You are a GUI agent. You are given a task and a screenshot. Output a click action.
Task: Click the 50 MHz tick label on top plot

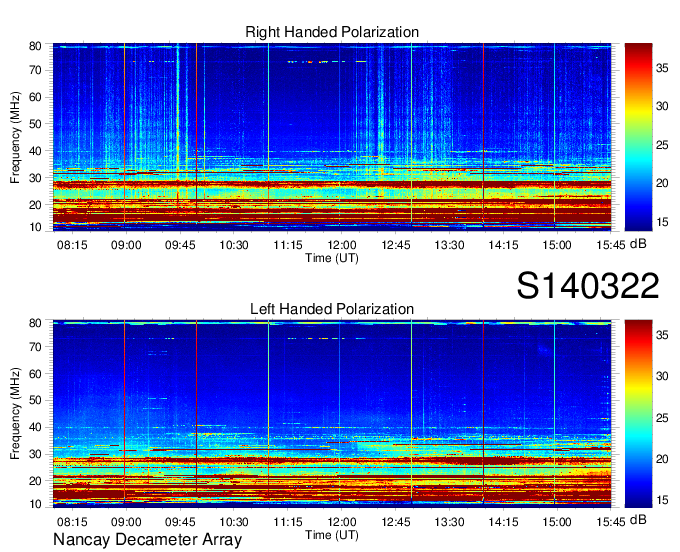tap(35, 124)
